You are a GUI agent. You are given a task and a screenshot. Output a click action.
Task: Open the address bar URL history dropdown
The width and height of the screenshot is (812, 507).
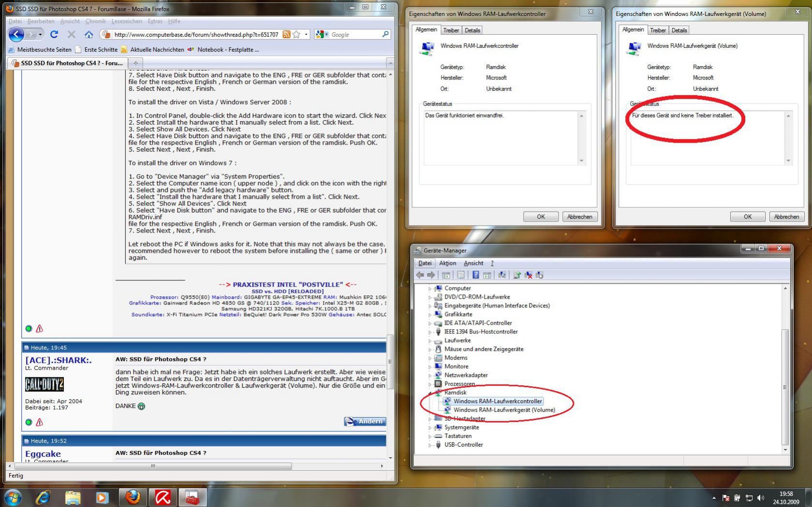[x=306, y=34]
